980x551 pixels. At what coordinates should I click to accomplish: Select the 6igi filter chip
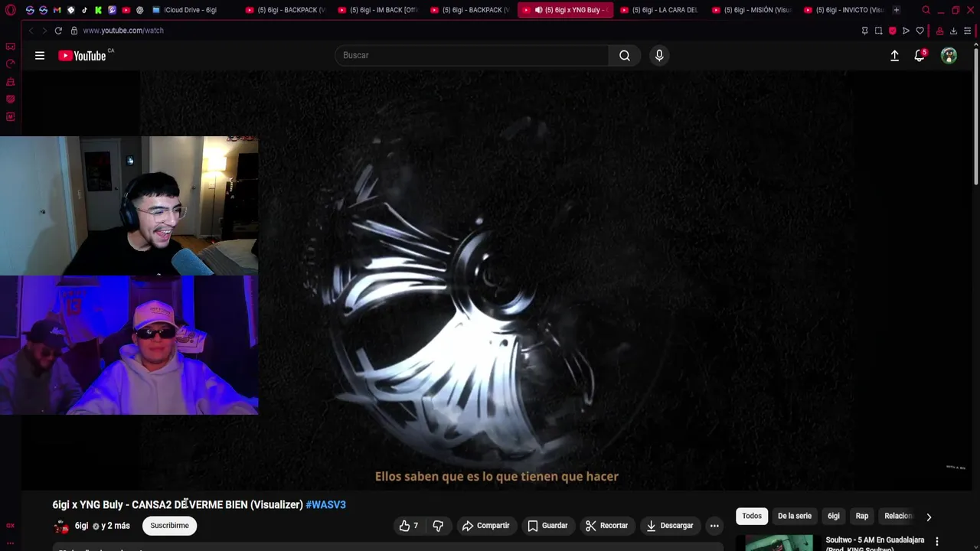(x=834, y=516)
